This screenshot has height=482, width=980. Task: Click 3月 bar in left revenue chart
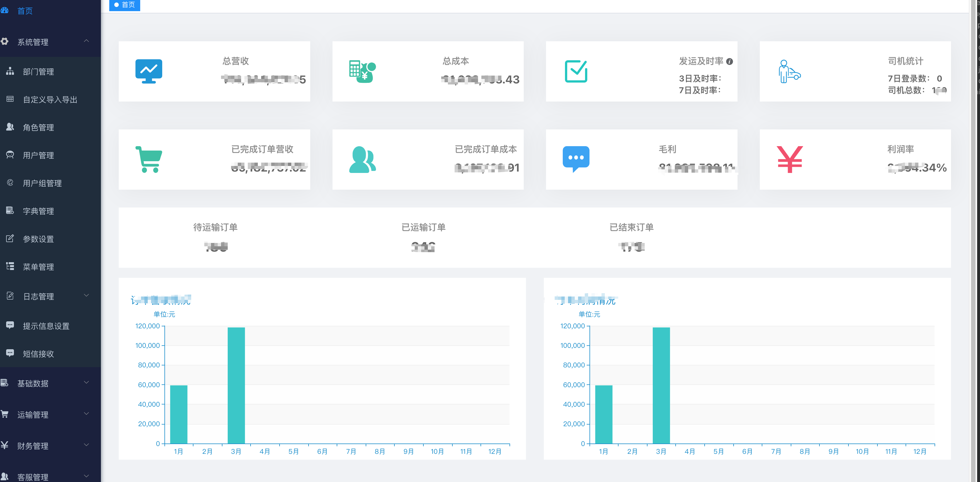[236, 385]
